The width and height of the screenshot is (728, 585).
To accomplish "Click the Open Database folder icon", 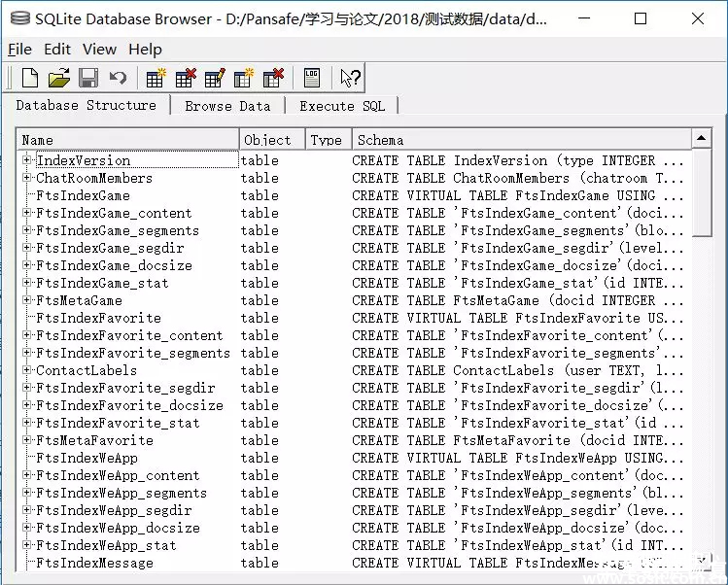I will (x=59, y=78).
